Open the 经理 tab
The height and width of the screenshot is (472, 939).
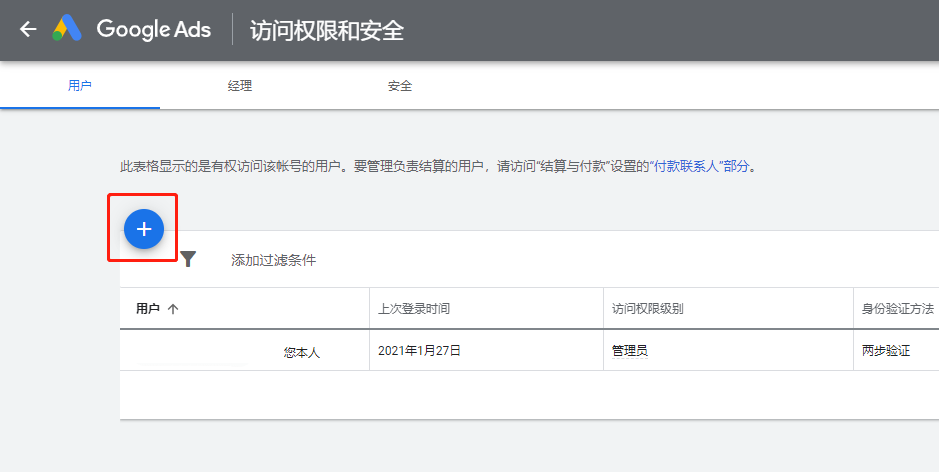[240, 86]
